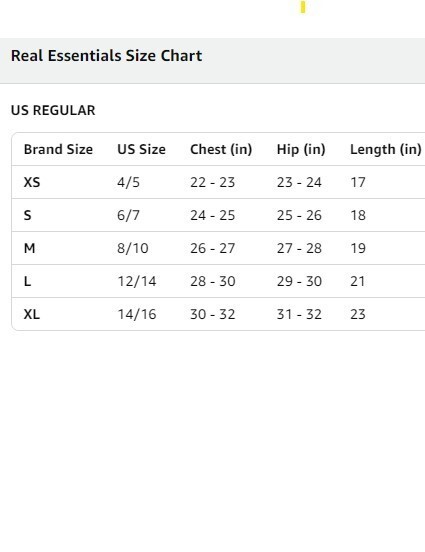Image resolution: width=425 pixels, height=552 pixels.
Task: Click the Hip (in) column header
Action: (x=301, y=150)
